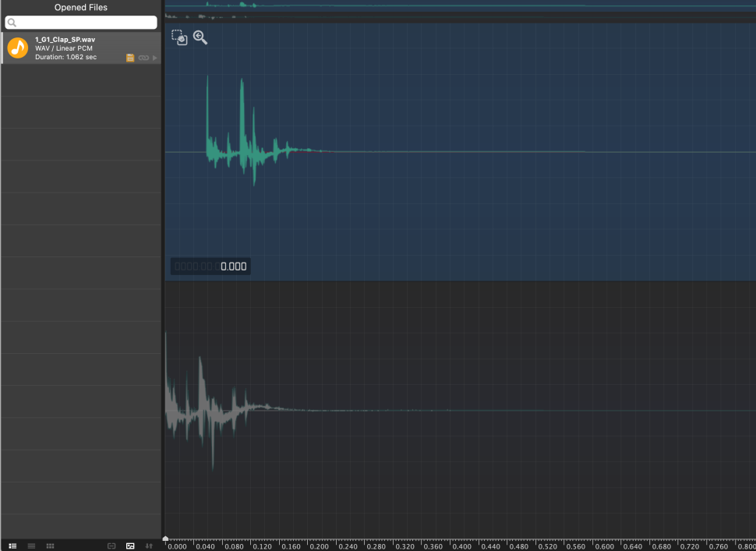Click the link icon on the file row
Image resolution: width=756 pixels, height=551 pixels.
(x=143, y=58)
